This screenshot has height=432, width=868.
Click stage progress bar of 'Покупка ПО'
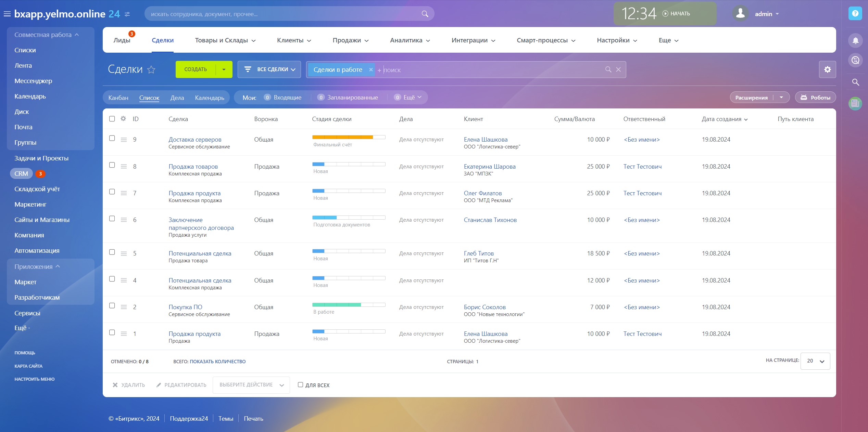[348, 304]
